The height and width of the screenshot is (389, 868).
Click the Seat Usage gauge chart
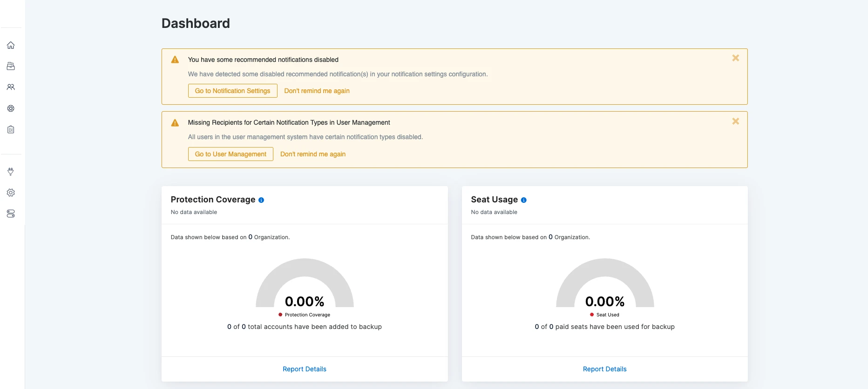coord(605,283)
